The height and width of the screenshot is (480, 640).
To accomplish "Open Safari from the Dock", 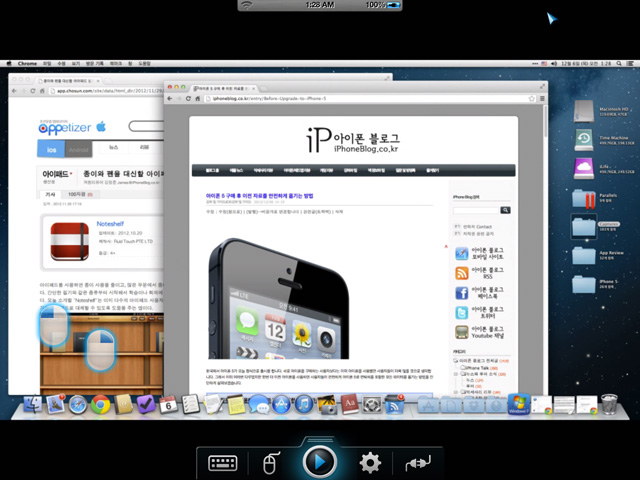I will pyautogui.click(x=78, y=405).
